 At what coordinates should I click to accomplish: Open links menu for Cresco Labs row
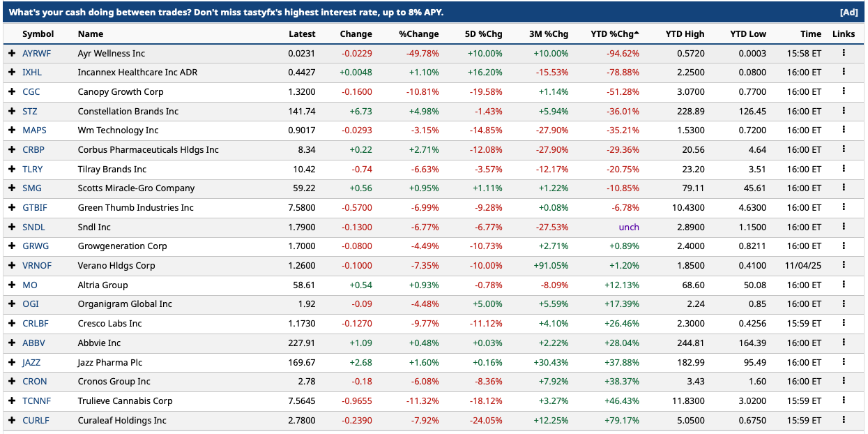[x=844, y=323]
